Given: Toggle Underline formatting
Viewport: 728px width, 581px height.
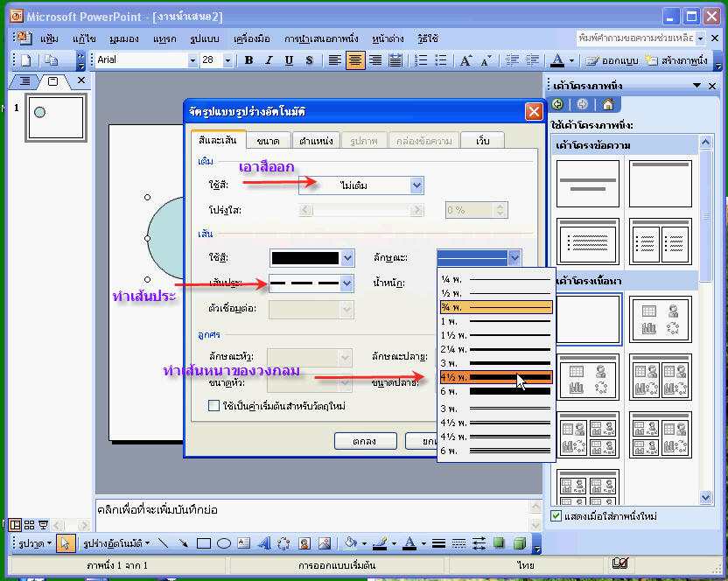Looking at the screenshot, I should [289, 60].
